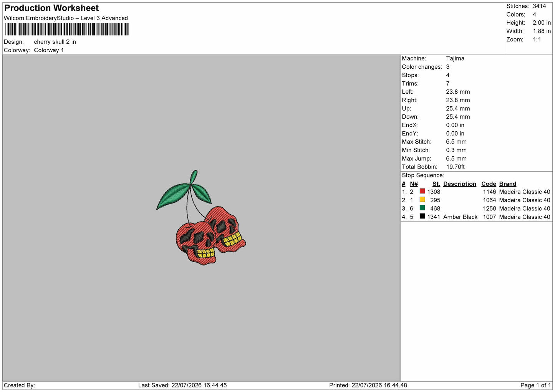Click the Colors value 4
The height and width of the screenshot is (392, 555).
point(534,15)
